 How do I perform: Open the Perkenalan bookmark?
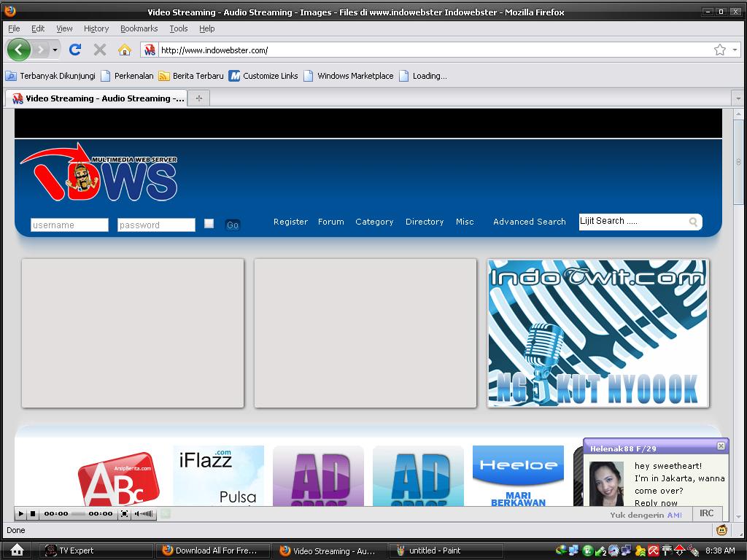tap(127, 76)
